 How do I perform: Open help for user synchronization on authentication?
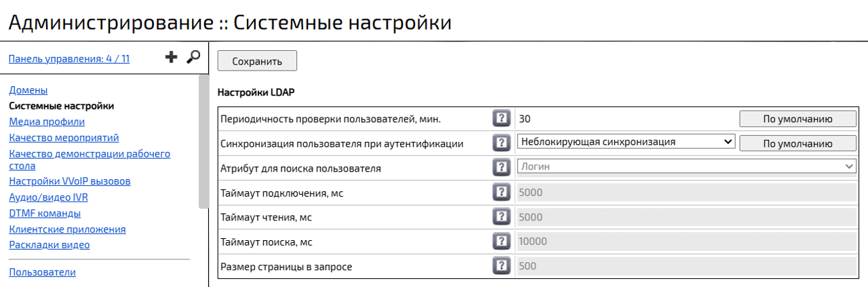coord(500,143)
